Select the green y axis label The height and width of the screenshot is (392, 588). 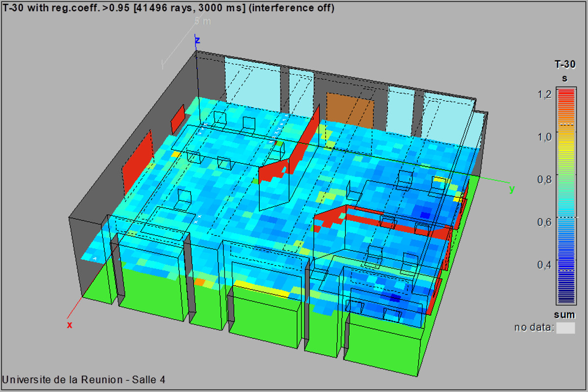[512, 189]
